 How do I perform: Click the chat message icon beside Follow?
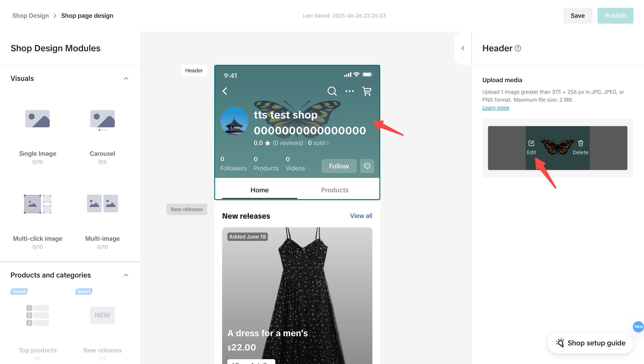coord(367,166)
